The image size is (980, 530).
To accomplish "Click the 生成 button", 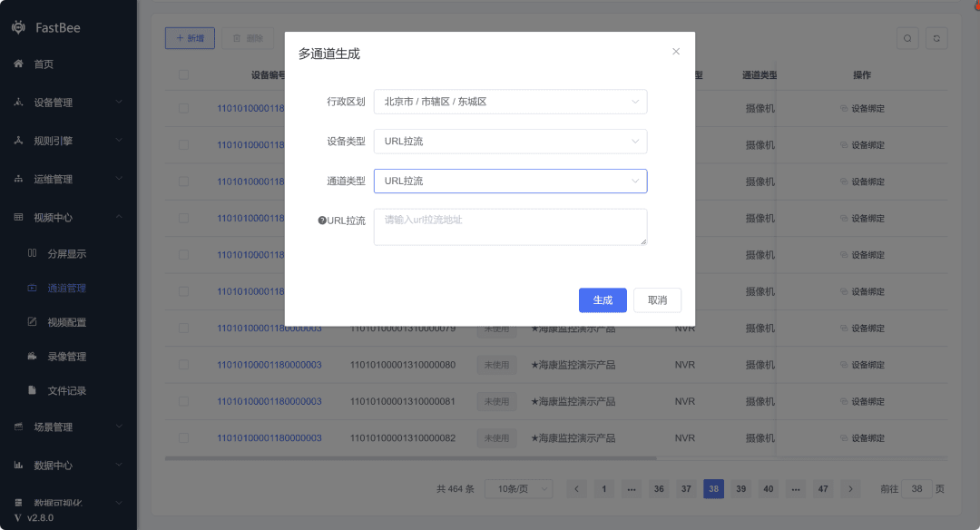I will 603,300.
